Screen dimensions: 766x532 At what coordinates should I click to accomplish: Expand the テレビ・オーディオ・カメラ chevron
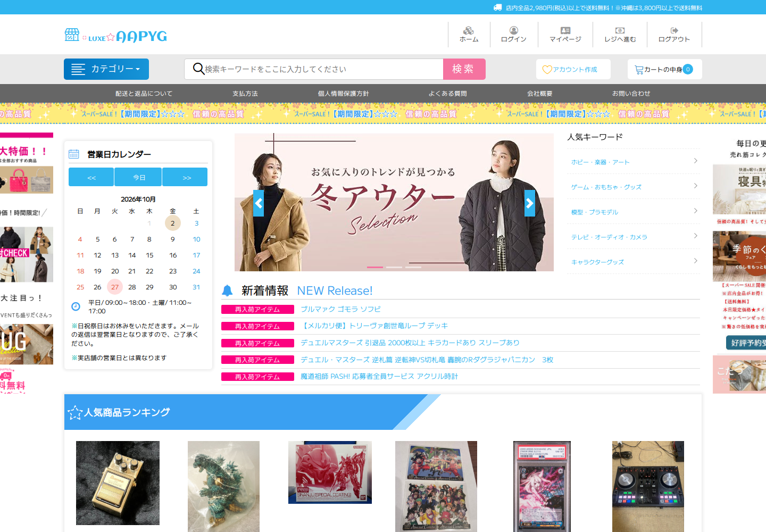tap(696, 236)
